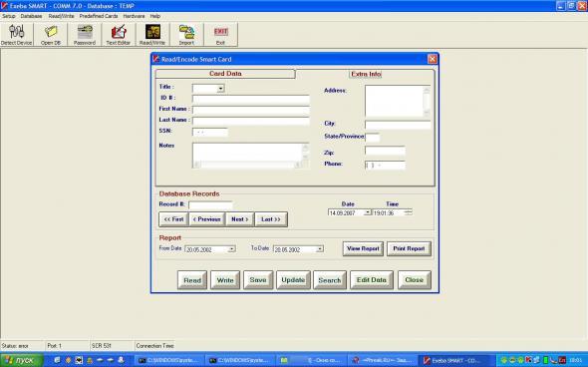The height and width of the screenshot is (367, 588).
Task: Click the Save button
Action: tap(258, 280)
